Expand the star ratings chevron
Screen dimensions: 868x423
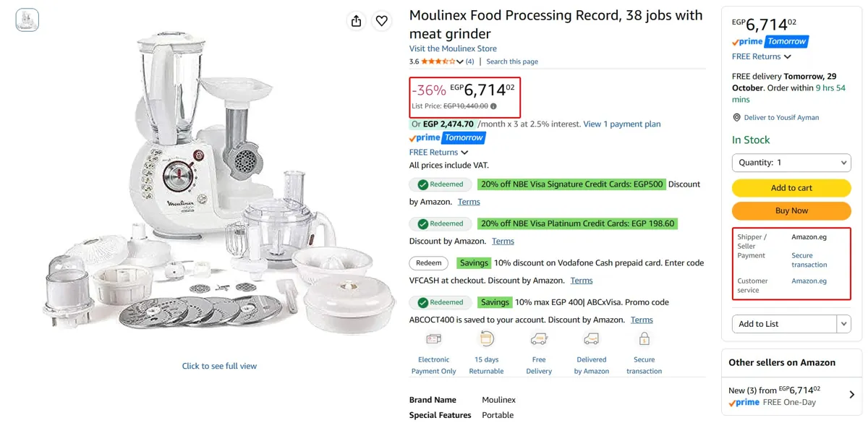coord(459,61)
